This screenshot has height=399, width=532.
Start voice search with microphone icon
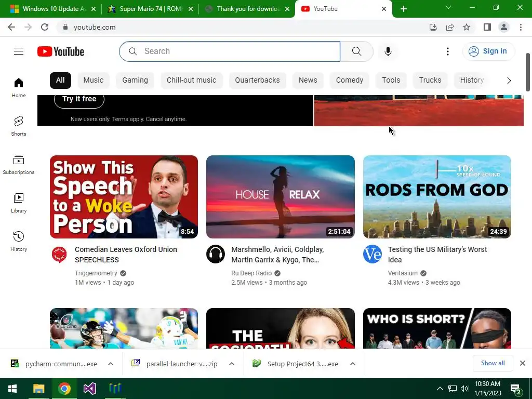[x=388, y=51]
